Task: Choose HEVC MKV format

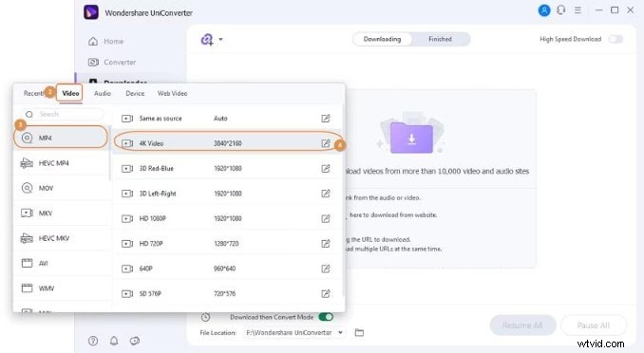Action: (62, 238)
